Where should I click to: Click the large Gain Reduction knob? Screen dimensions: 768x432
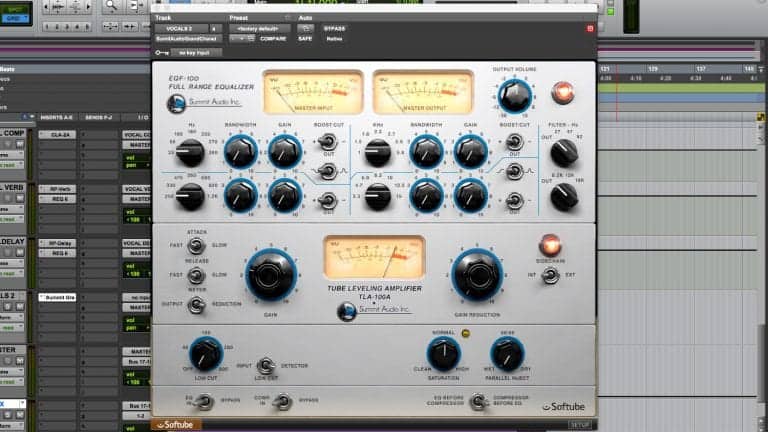[x=477, y=275]
